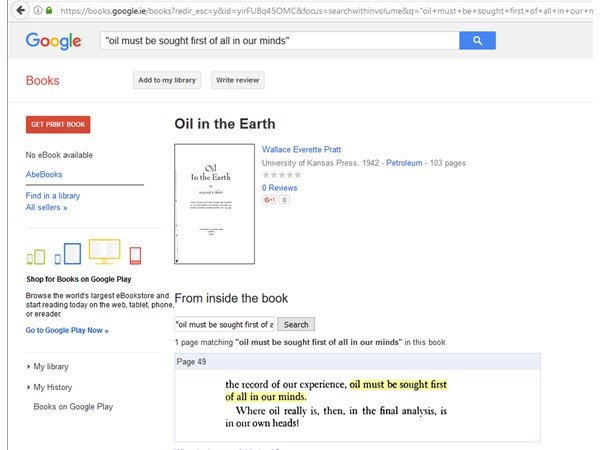This screenshot has height=450, width=600.
Task: Open Books on Google Play sidebar item
Action: (x=73, y=407)
